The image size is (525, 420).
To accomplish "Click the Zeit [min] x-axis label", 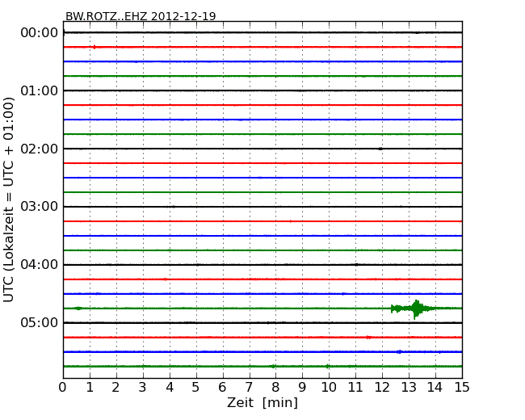I will (262, 402).
